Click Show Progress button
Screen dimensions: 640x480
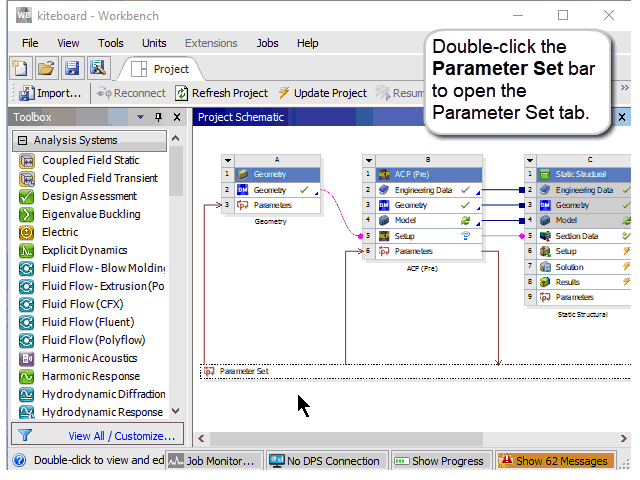pyautogui.click(x=441, y=461)
